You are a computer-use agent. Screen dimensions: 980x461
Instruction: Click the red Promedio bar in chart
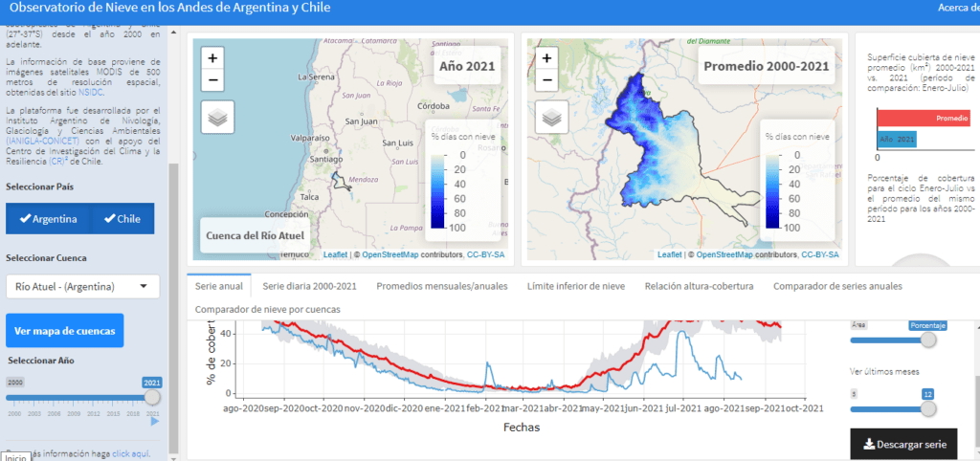click(x=924, y=118)
